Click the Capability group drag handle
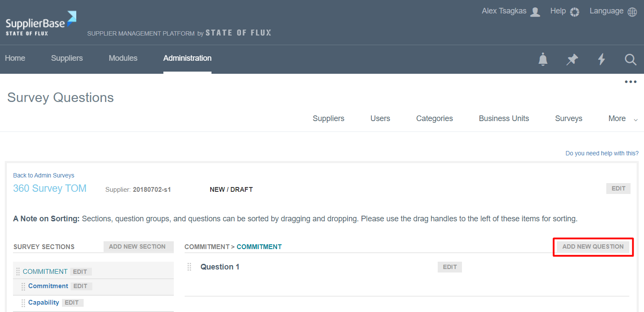The image size is (644, 312). tap(23, 303)
